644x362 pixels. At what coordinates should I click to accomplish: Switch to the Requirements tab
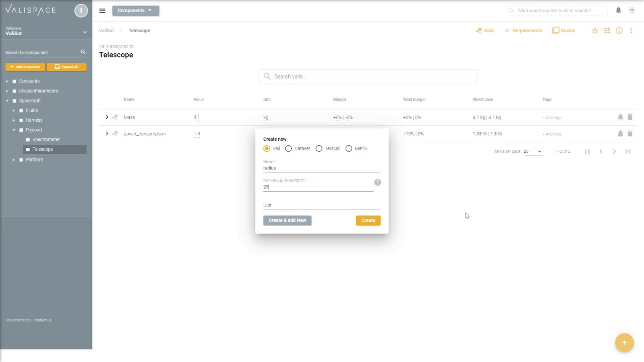(523, 31)
